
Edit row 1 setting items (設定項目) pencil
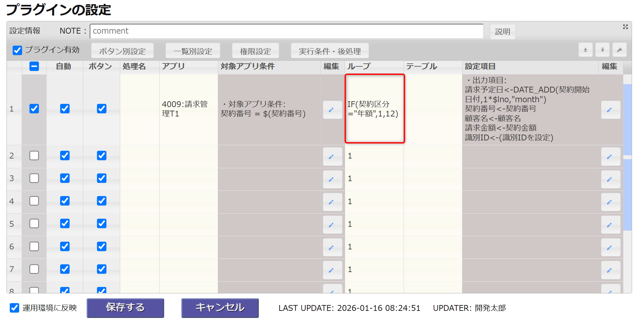610,110
